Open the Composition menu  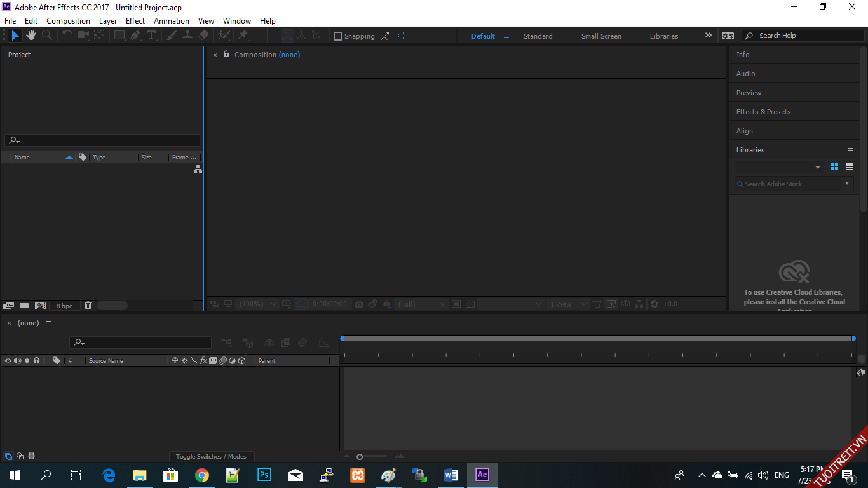(x=68, y=21)
